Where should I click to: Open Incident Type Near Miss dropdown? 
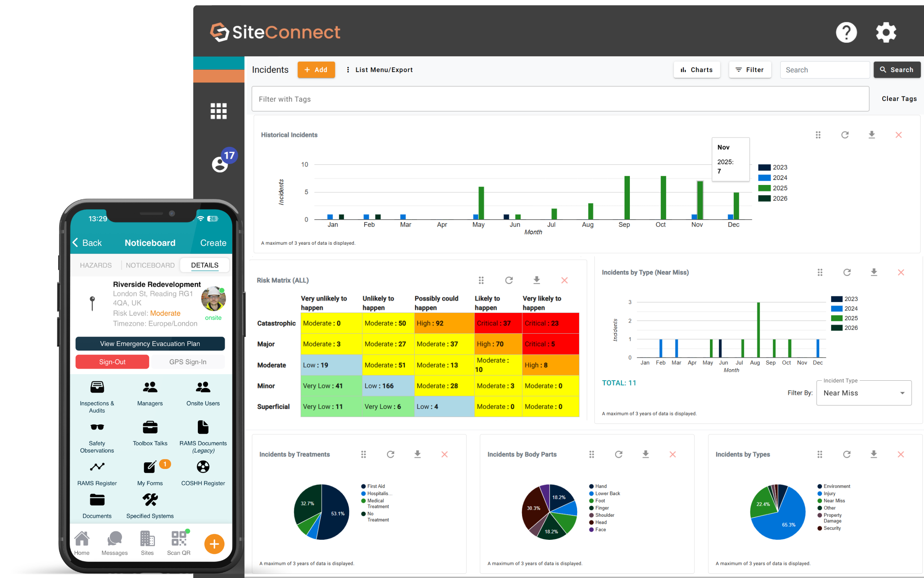point(864,393)
